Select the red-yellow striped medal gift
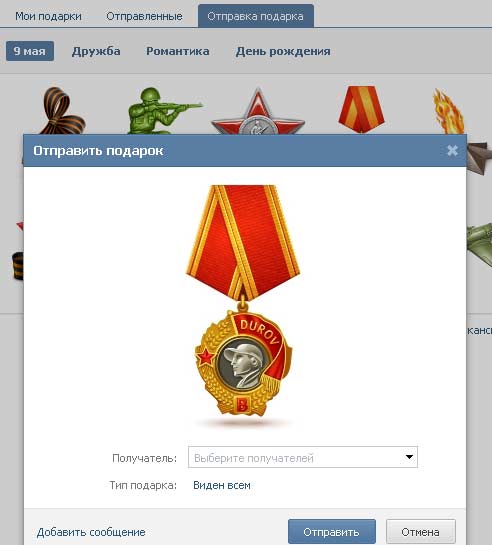Image resolution: width=492 pixels, height=545 pixels. click(x=361, y=109)
